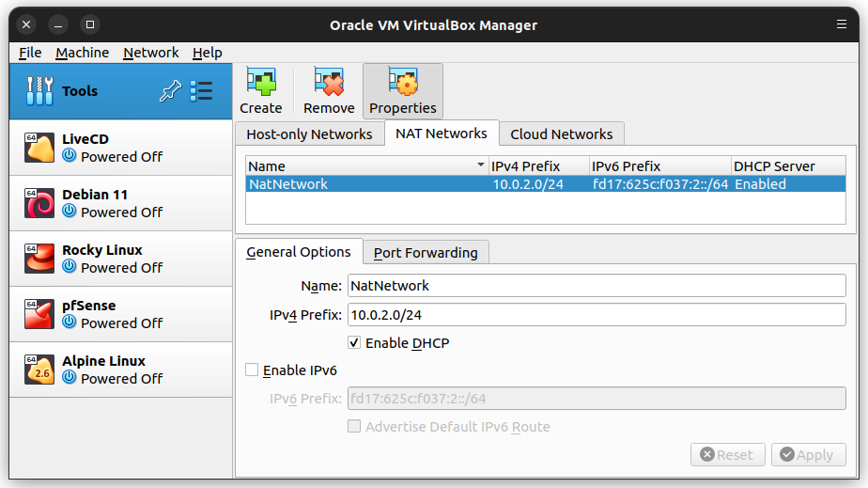The height and width of the screenshot is (488, 868).
Task: Click the pin icon in Tools
Action: pos(171,91)
